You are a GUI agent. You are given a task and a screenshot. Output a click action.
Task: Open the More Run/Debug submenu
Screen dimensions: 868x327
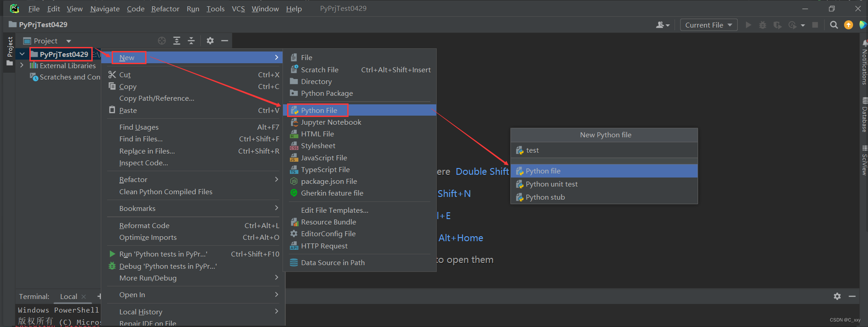tap(194, 278)
